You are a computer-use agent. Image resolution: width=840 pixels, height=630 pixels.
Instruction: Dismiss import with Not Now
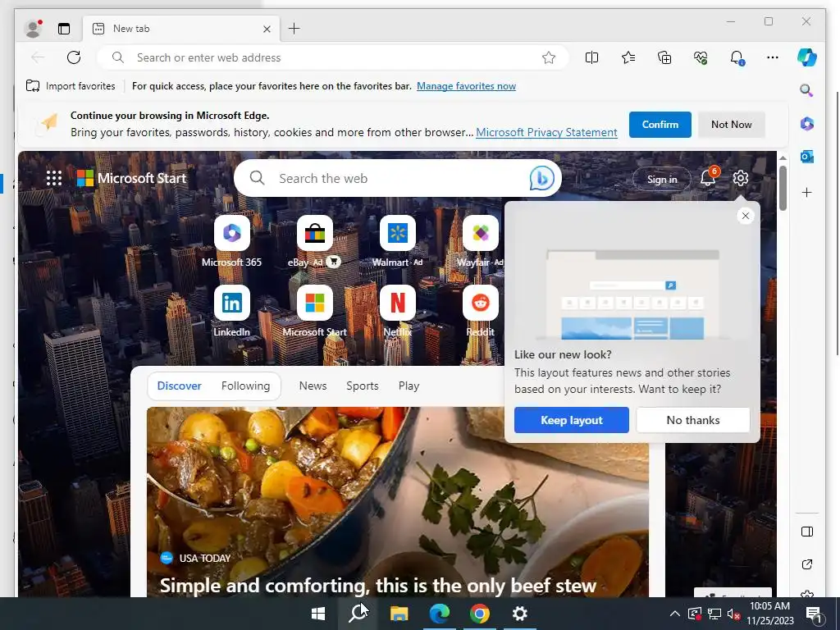(731, 125)
